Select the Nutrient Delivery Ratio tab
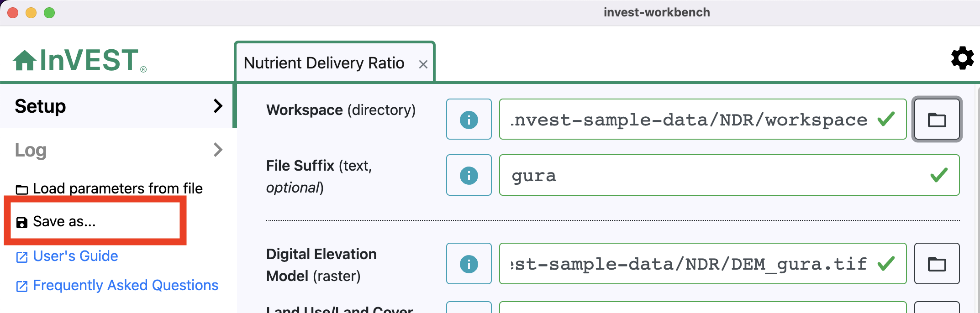This screenshot has height=313, width=980. click(324, 63)
